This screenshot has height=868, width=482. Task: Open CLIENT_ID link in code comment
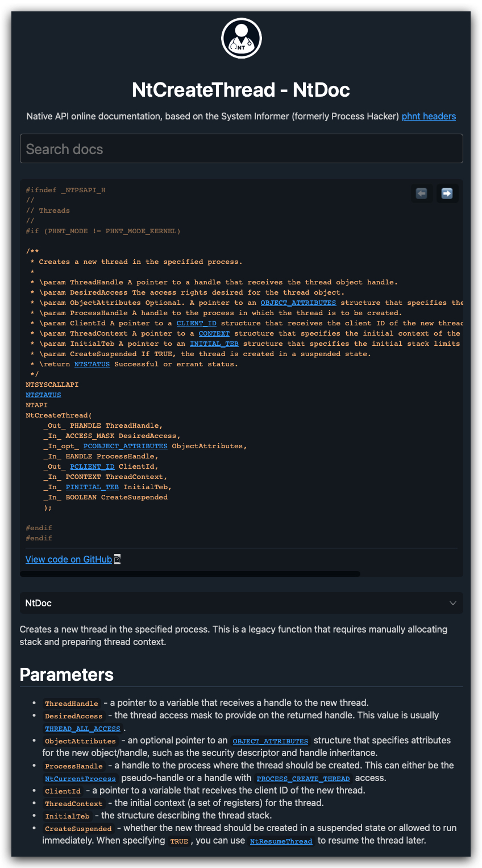(x=196, y=323)
